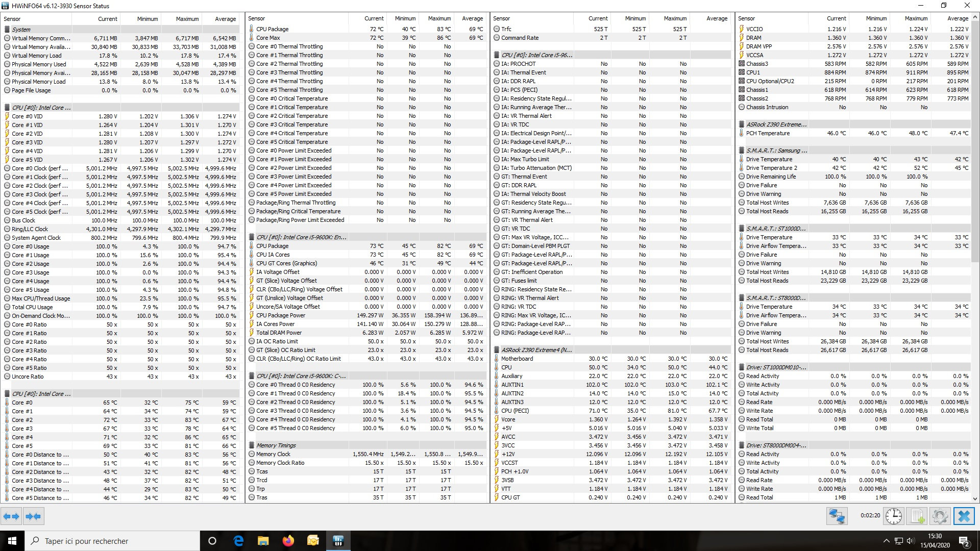The height and width of the screenshot is (551, 980).
Task: Click the vertical scrollbar down arrow
Action: tap(975, 499)
